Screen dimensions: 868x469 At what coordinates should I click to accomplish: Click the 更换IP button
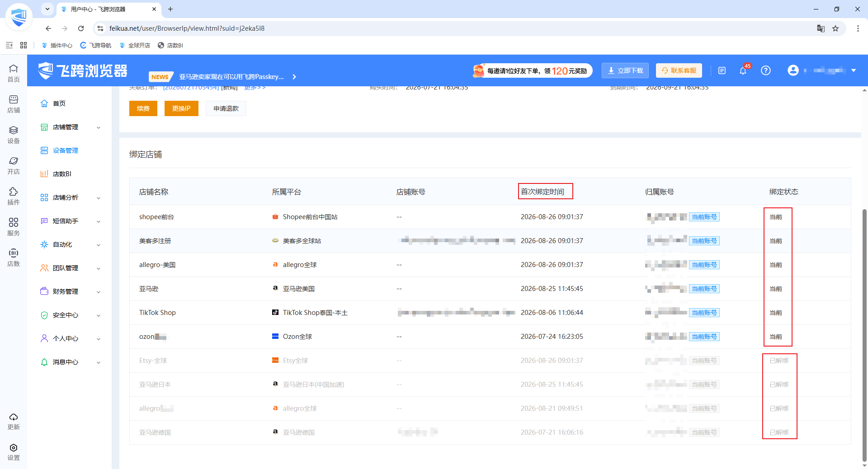coord(181,108)
